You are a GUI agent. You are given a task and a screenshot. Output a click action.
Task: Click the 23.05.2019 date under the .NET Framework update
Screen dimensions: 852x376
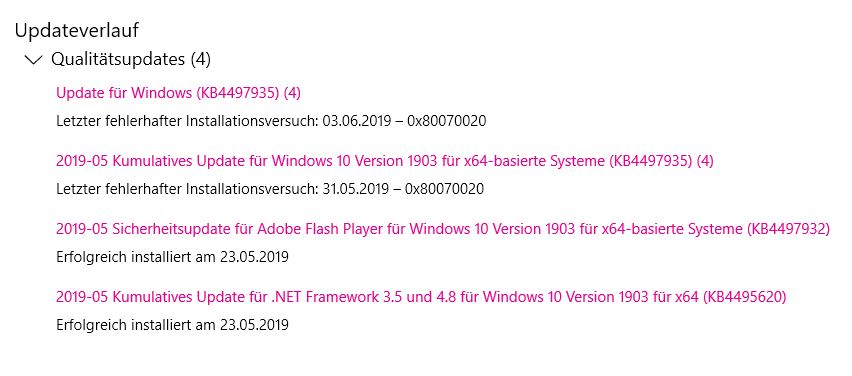pyautogui.click(x=254, y=324)
